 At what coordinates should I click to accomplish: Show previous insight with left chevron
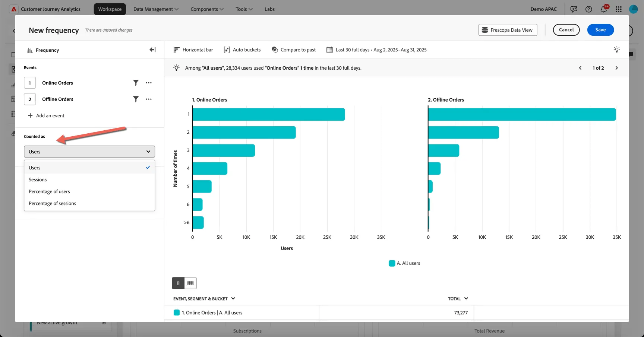pyautogui.click(x=580, y=68)
